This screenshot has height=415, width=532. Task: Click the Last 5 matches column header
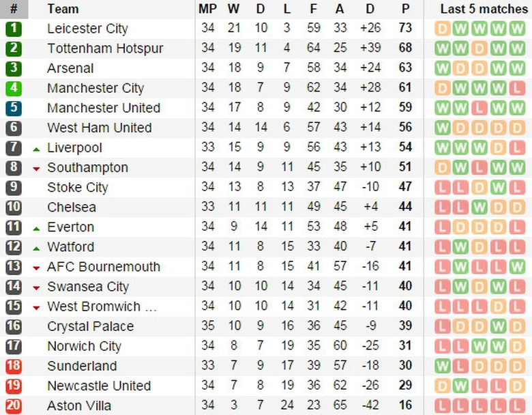pyautogui.click(x=484, y=9)
